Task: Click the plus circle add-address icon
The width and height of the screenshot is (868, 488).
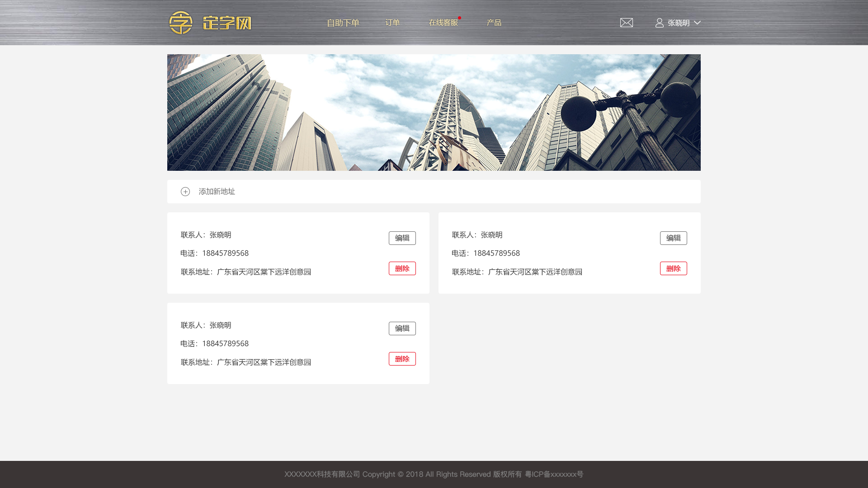Action: tap(185, 192)
